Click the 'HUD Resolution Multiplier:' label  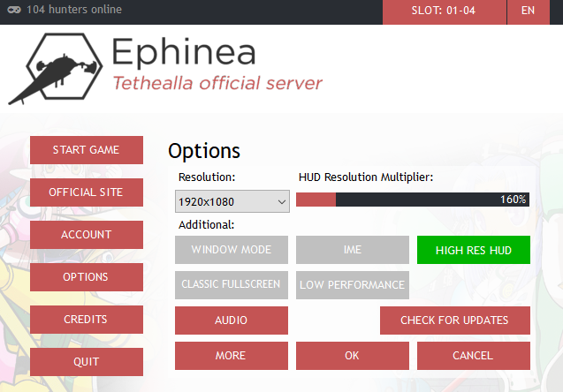[366, 177]
